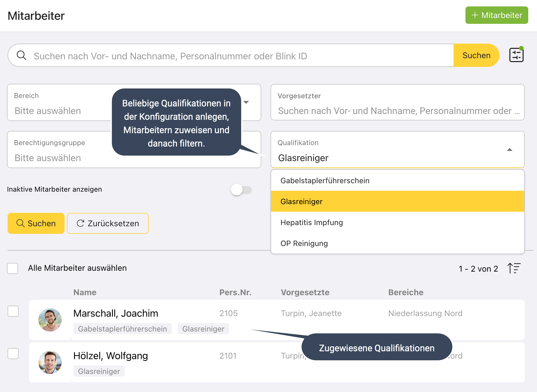The width and height of the screenshot is (537, 392).
Task: Open the Berechtigungsgruppe dropdown
Action: click(x=58, y=157)
